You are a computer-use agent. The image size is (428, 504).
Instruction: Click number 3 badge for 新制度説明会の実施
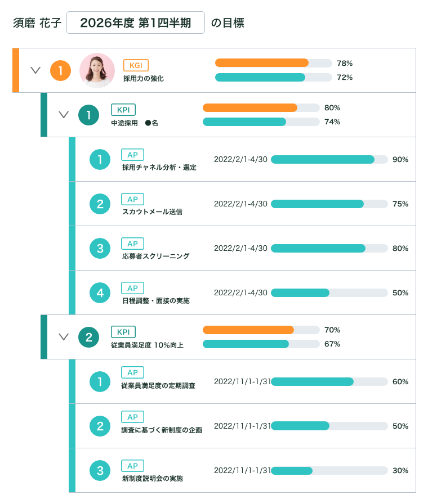click(100, 470)
